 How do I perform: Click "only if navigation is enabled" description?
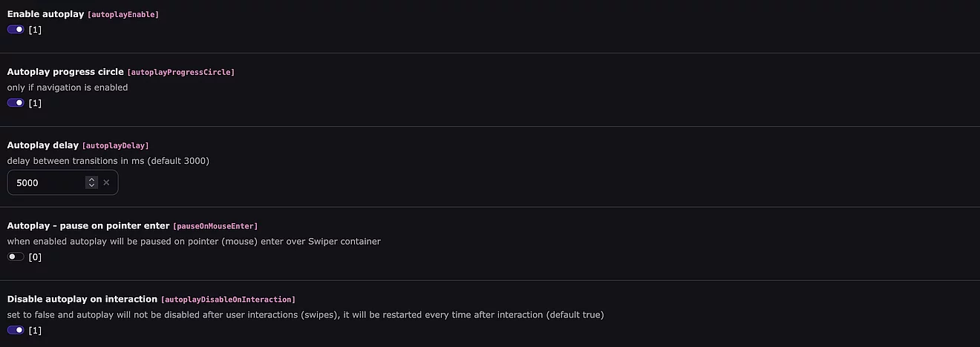[x=68, y=87]
